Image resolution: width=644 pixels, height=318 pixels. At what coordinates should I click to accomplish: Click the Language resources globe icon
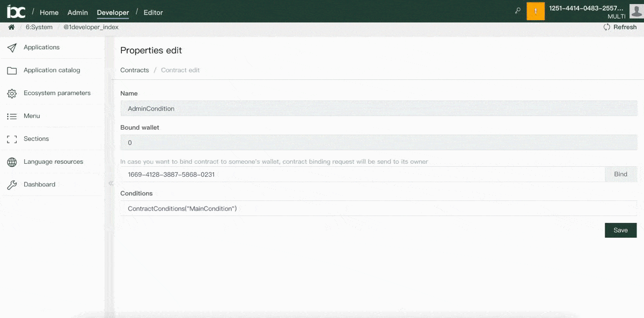12,162
